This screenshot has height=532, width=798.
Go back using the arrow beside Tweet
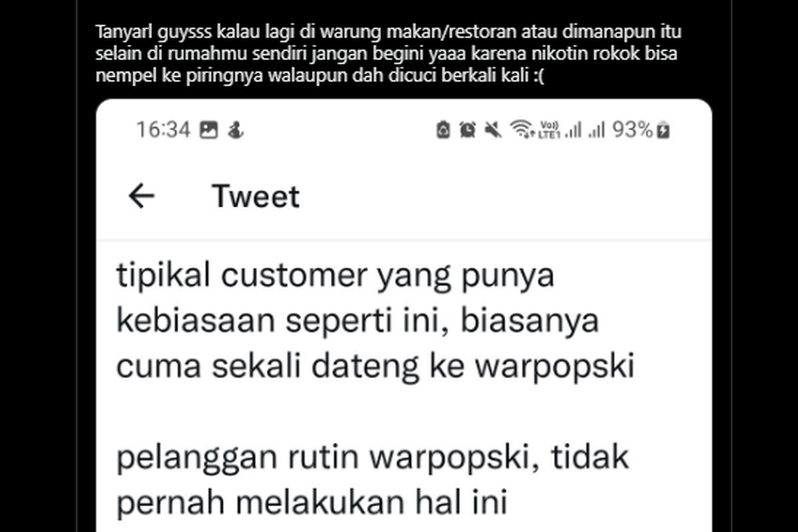tap(141, 196)
